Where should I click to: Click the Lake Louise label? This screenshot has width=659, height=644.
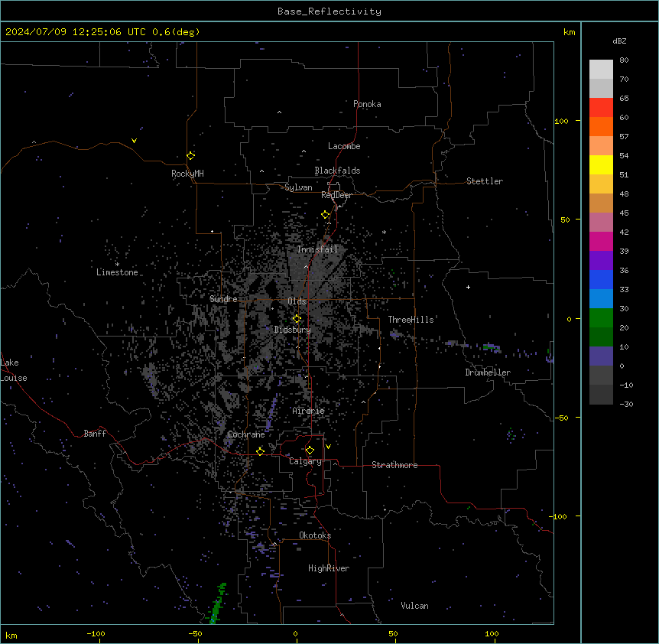[14, 370]
